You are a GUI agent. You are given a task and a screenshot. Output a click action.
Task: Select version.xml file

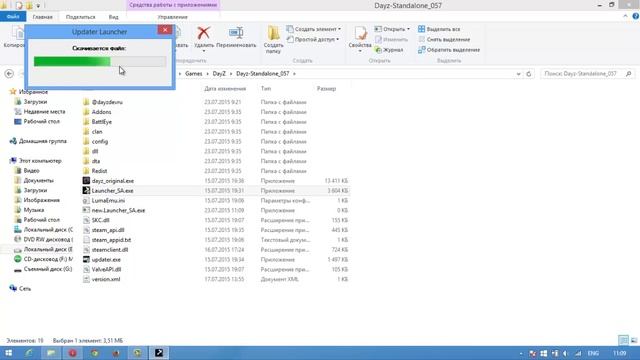tap(106, 279)
